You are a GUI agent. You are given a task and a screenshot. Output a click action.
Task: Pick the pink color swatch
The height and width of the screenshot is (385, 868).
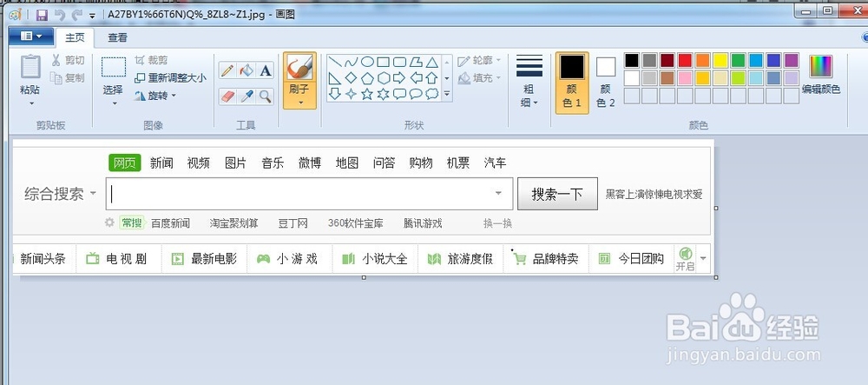point(685,78)
